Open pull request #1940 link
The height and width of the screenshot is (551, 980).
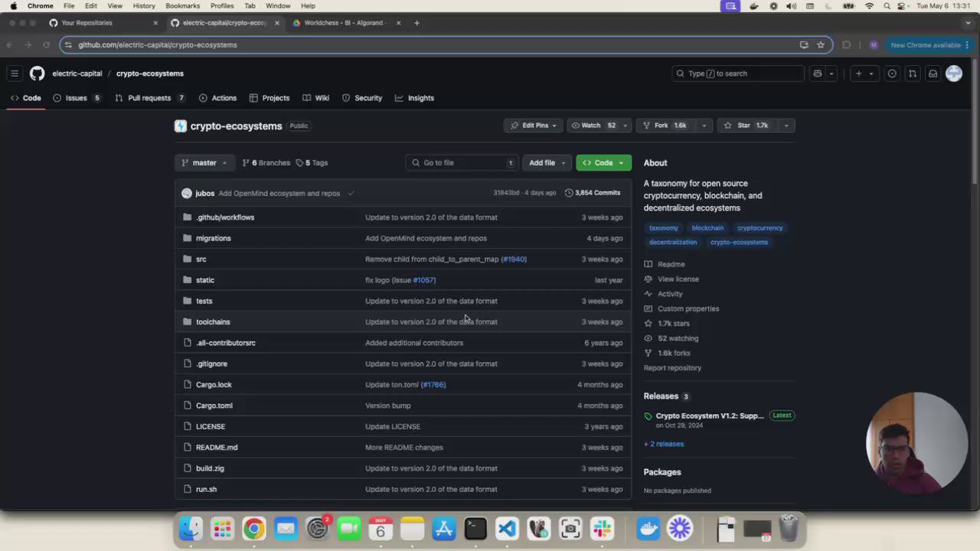[514, 259]
